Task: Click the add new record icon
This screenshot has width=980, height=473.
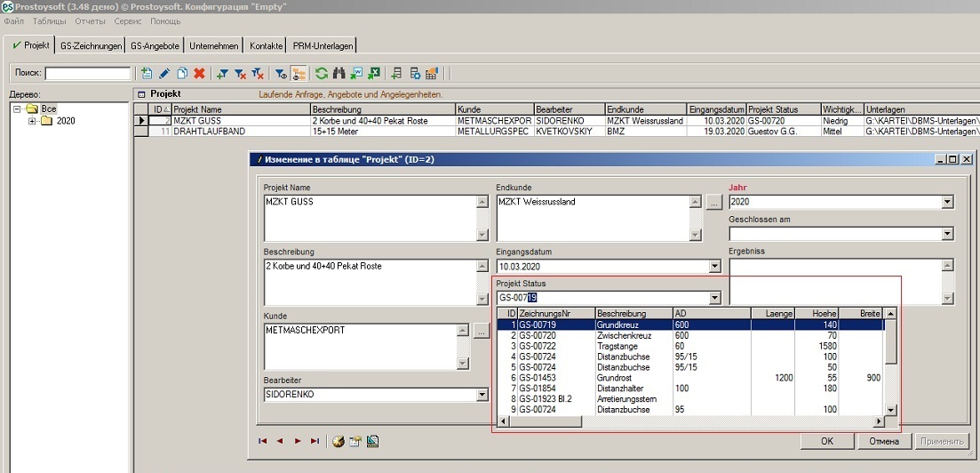Action: point(147,74)
